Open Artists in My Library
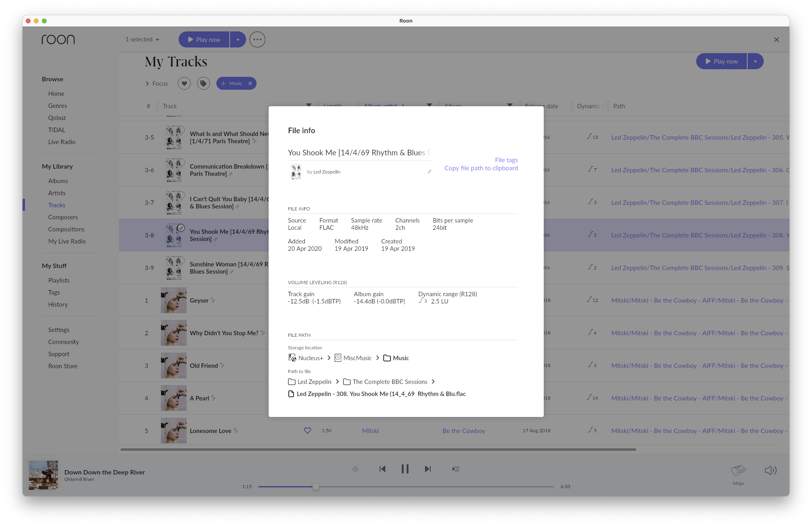This screenshot has height=526, width=812. click(x=57, y=193)
